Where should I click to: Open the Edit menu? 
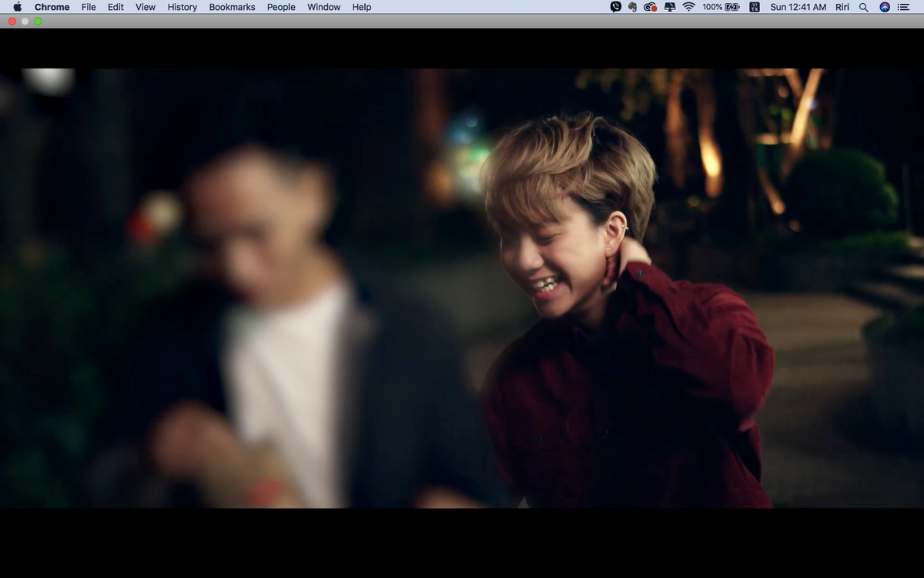(115, 7)
